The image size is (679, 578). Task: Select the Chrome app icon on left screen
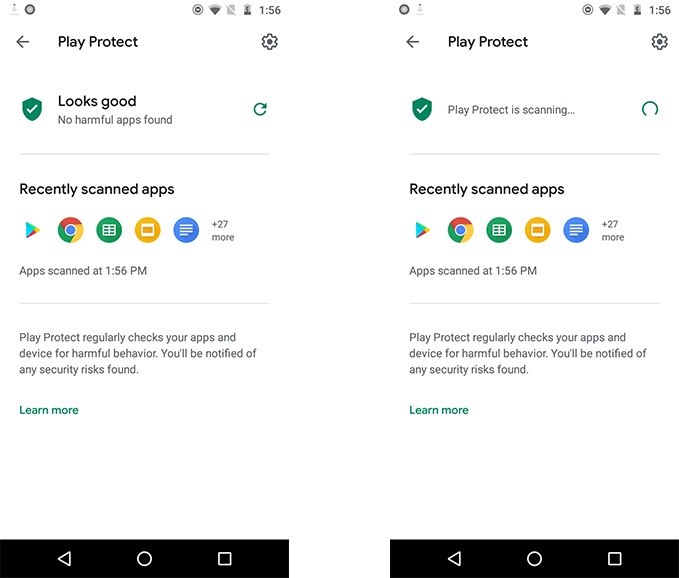click(71, 230)
